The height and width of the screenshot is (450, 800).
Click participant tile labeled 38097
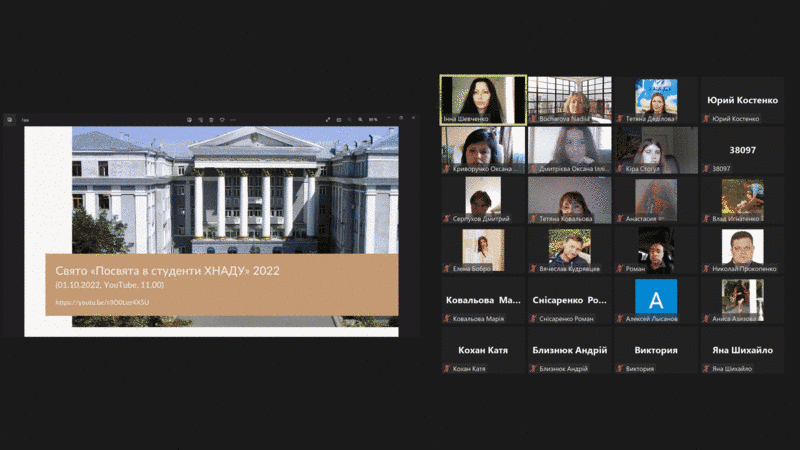741,150
